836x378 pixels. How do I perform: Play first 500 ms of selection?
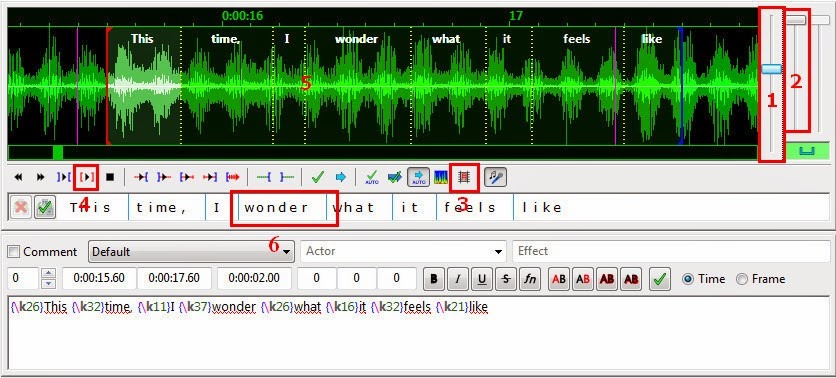pyautogui.click(x=187, y=177)
